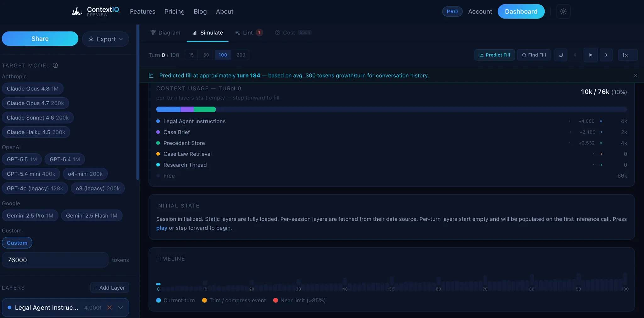Set simulation length to 200 turns
The image size is (644, 318).
(x=241, y=55)
